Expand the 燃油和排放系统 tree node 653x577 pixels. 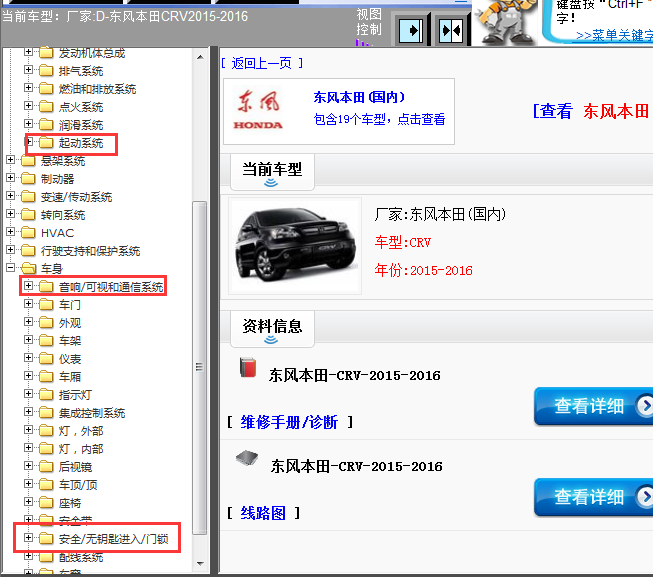click(28, 87)
